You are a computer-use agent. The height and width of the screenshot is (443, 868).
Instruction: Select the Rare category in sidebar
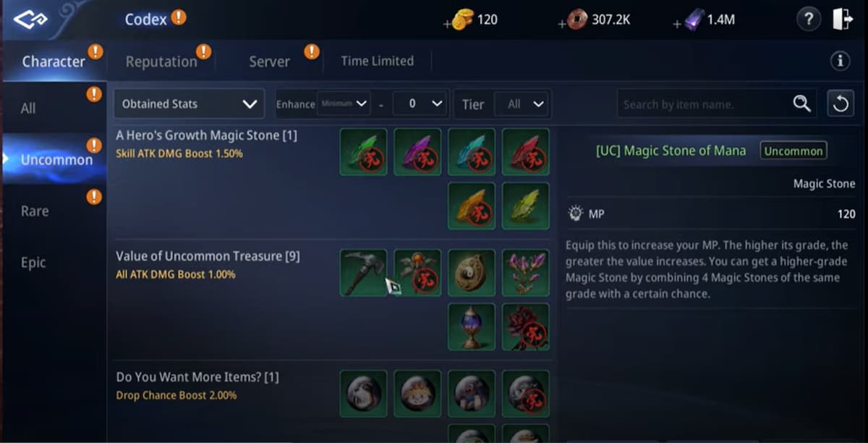point(35,211)
